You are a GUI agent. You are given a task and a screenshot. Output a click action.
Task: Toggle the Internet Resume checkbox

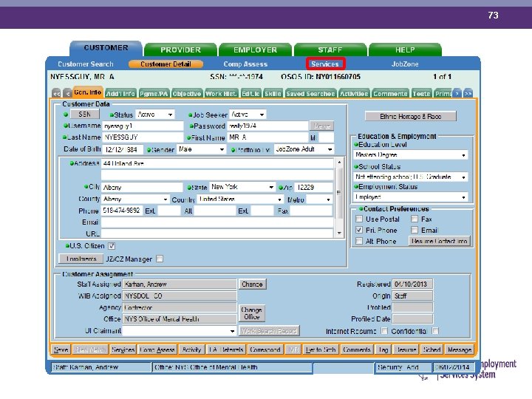click(x=384, y=330)
